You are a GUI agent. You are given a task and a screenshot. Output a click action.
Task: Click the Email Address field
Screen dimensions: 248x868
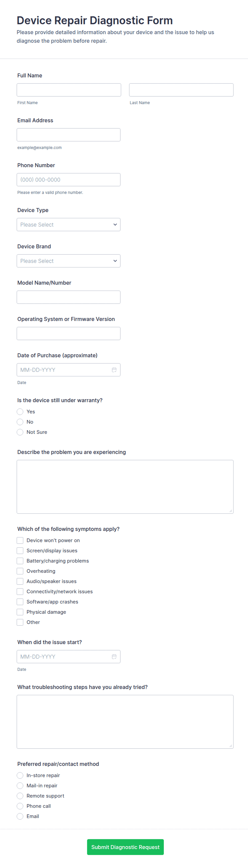pyautogui.click(x=69, y=135)
